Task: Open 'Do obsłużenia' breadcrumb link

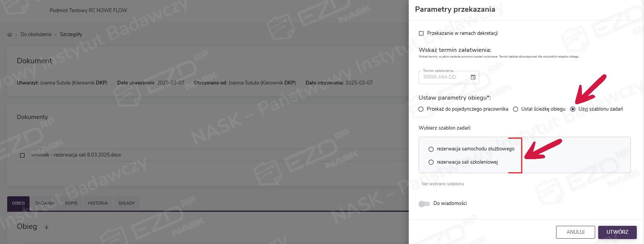Action: tap(36, 34)
